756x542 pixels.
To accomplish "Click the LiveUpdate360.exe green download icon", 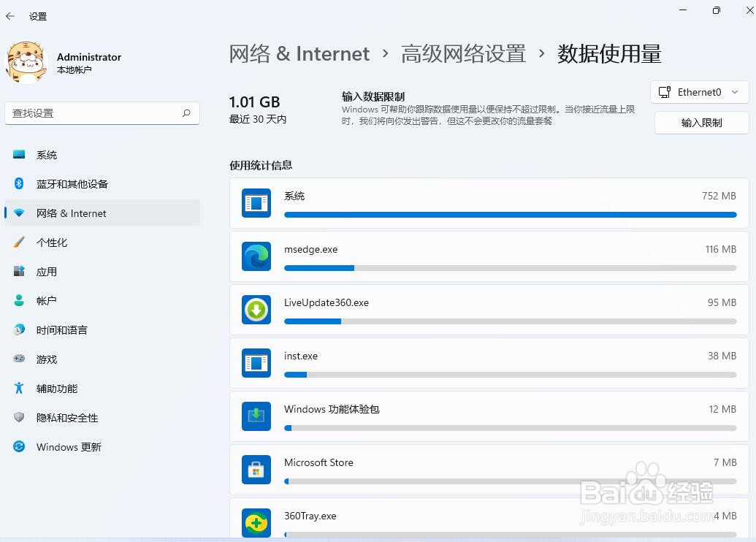I will [x=256, y=310].
